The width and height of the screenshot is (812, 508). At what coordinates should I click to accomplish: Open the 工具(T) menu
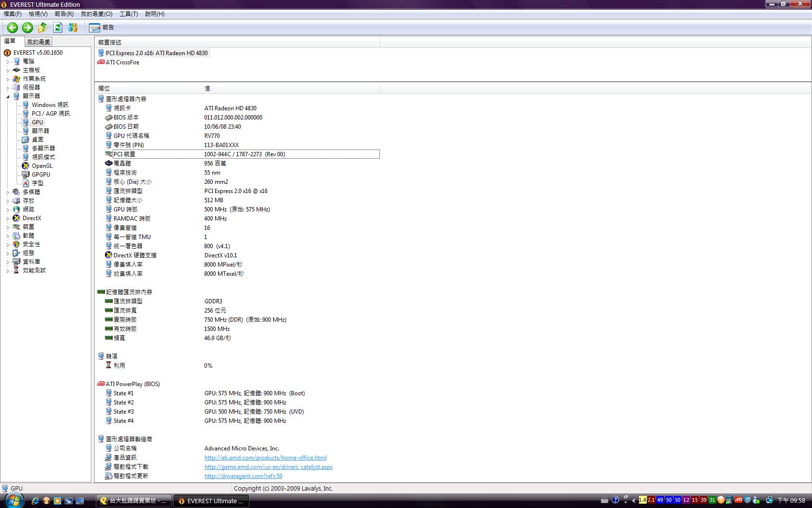point(129,14)
